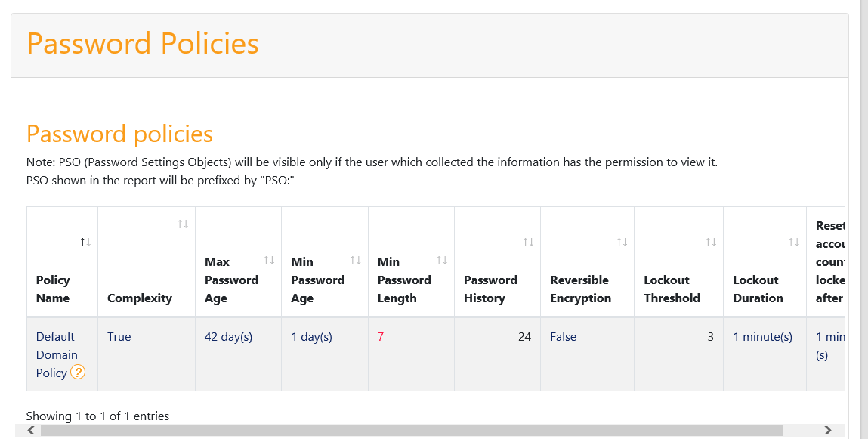The height and width of the screenshot is (439, 868).
Task: Click the Password History header label
Action: 490,289
